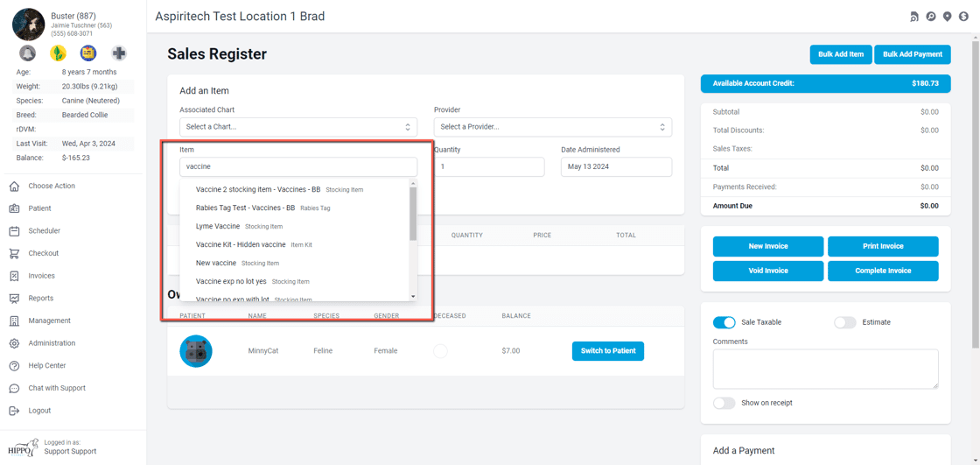Click the Help Center question icon
This screenshot has width=980, height=465.
(x=14, y=365)
